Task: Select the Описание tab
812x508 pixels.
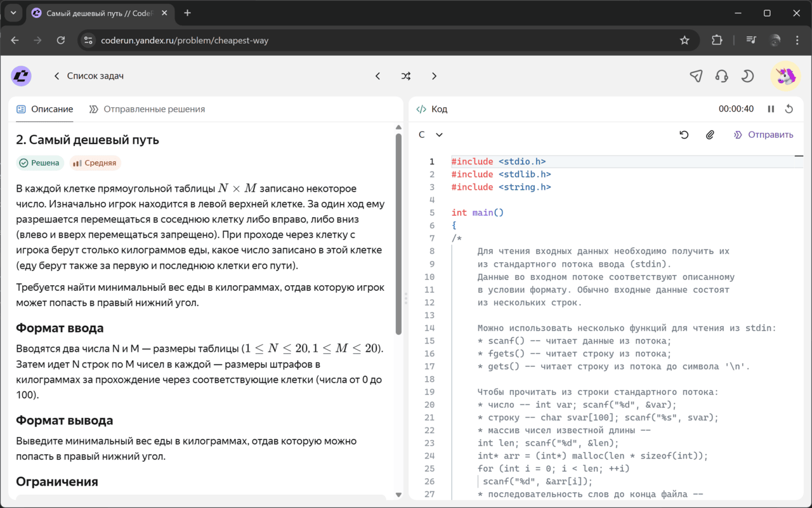Action: tap(45, 109)
